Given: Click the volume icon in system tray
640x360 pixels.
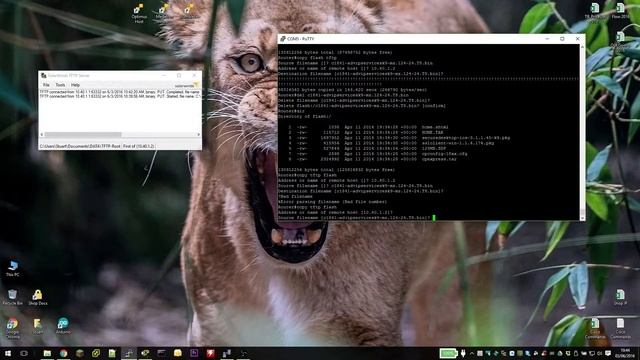Looking at the screenshot, I should (x=600, y=353).
